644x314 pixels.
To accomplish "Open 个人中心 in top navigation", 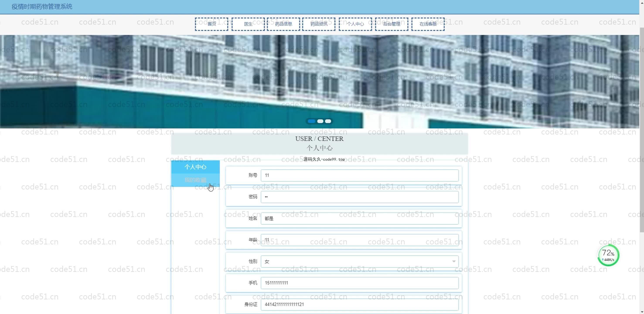I will coord(355,24).
